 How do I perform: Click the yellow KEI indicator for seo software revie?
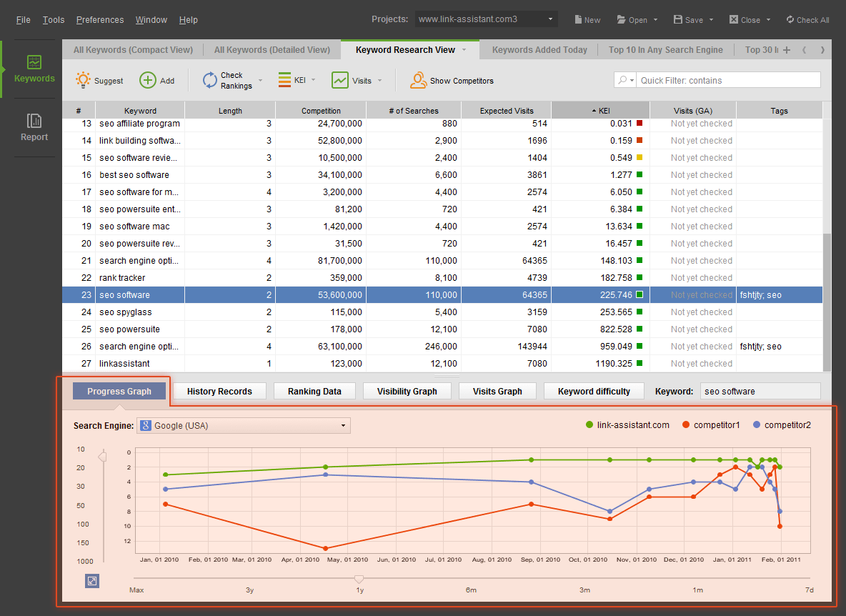[640, 157]
